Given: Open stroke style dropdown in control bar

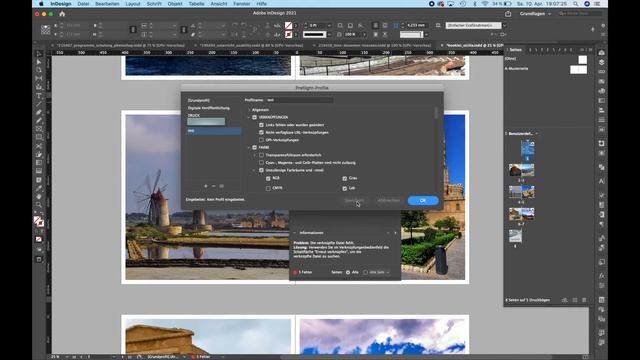Looking at the screenshot, I should click(x=329, y=35).
